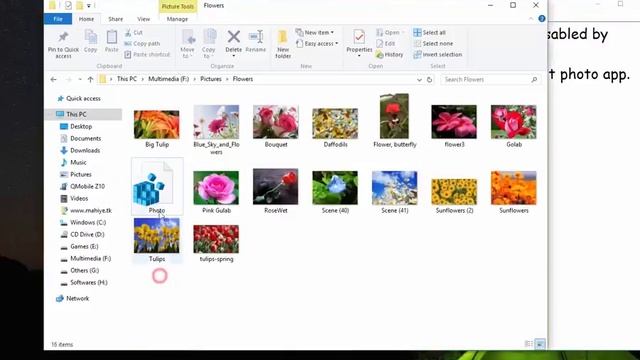Select the Pink Gulab thumbnail
Screen dimensions: 640x360
point(216,188)
